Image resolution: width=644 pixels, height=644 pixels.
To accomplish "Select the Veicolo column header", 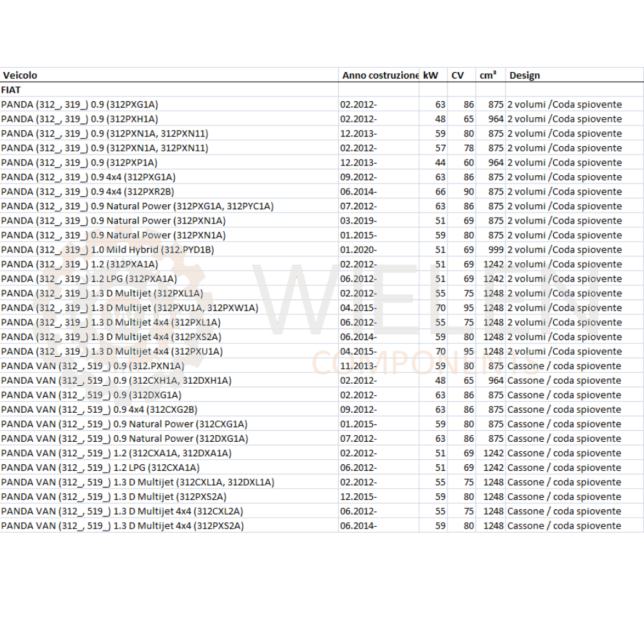I will (169, 75).
